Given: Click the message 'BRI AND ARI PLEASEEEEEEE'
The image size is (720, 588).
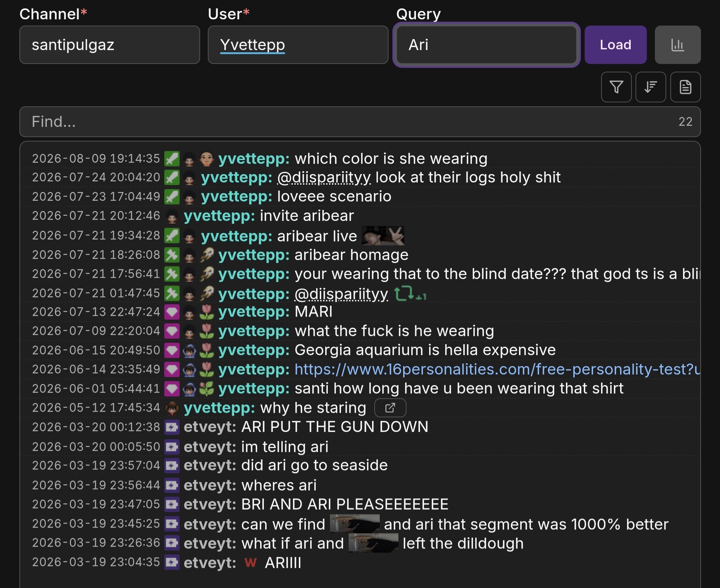Looking at the screenshot, I should 345,504.
